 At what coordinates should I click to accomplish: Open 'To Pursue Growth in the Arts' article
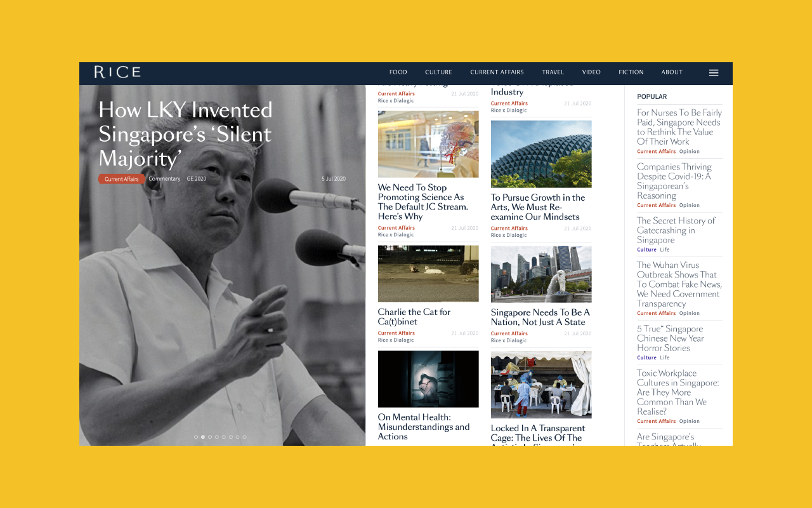click(x=538, y=207)
